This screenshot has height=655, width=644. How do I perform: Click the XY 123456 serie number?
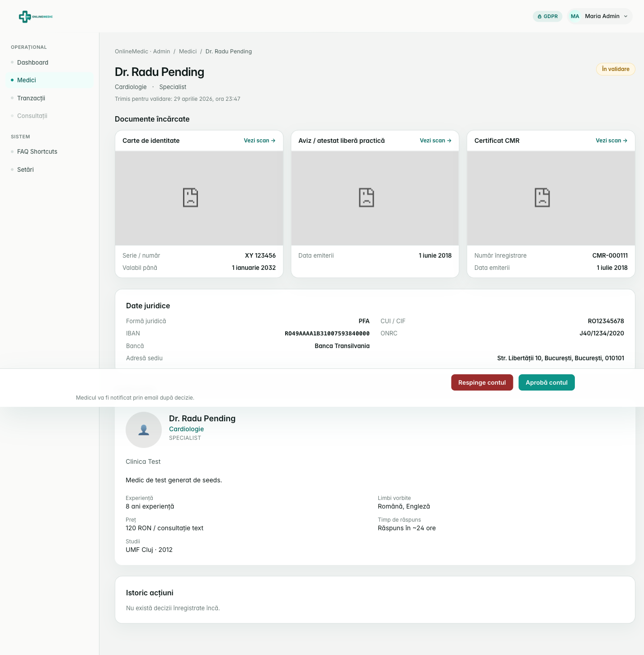point(260,255)
